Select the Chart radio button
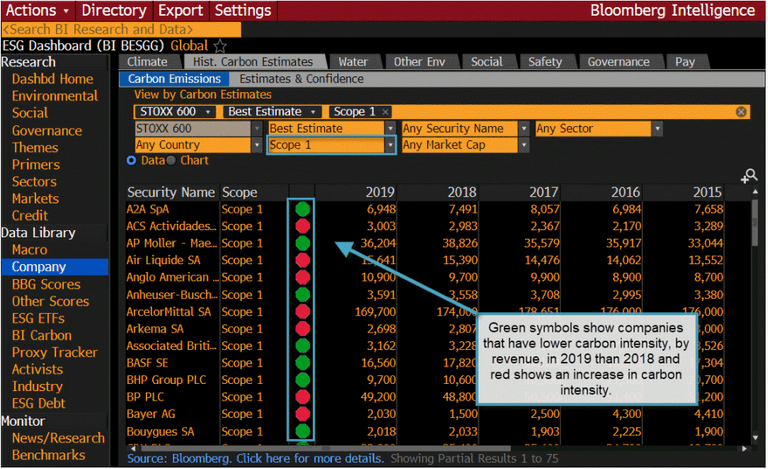The width and height of the screenshot is (768, 469). pos(171,160)
